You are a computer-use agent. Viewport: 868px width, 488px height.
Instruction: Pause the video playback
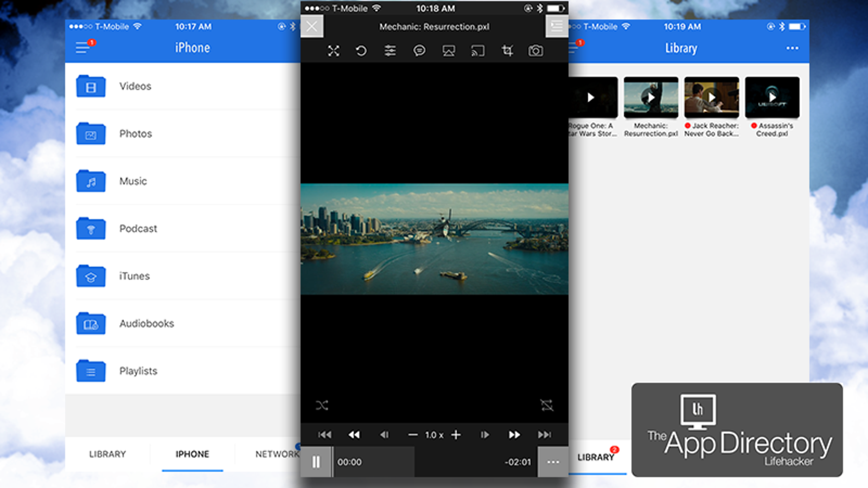click(316, 462)
